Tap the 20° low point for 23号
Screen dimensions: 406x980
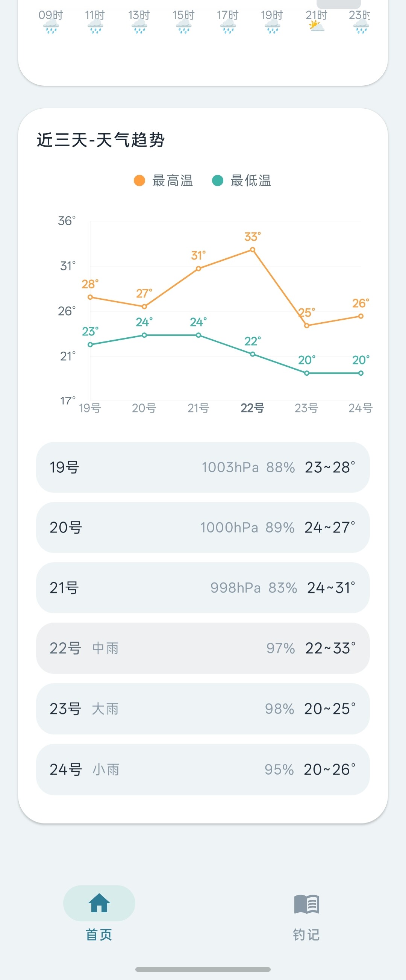(307, 373)
